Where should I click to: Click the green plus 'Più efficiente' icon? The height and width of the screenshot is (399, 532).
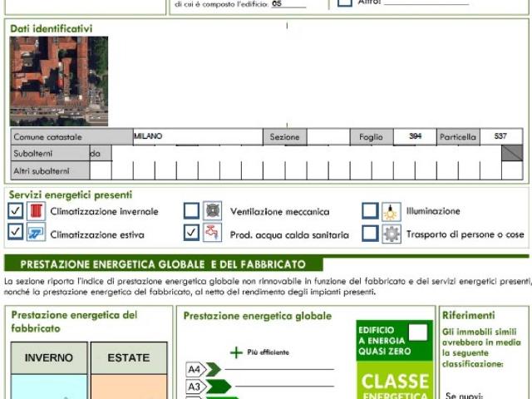click(236, 352)
